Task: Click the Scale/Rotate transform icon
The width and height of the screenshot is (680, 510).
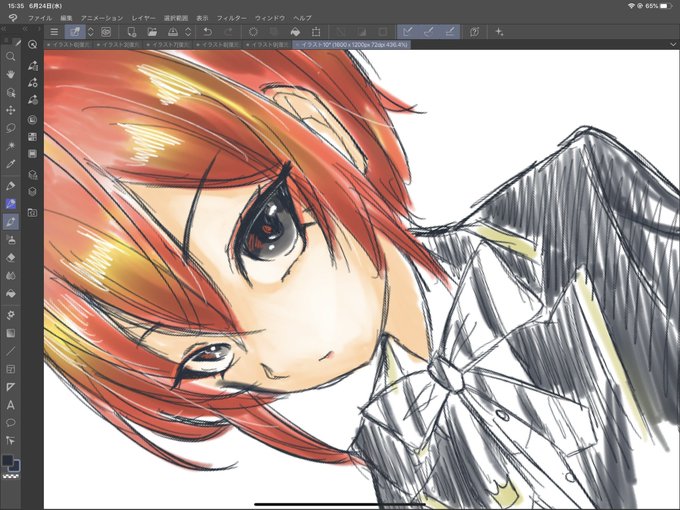Action: 316,32
